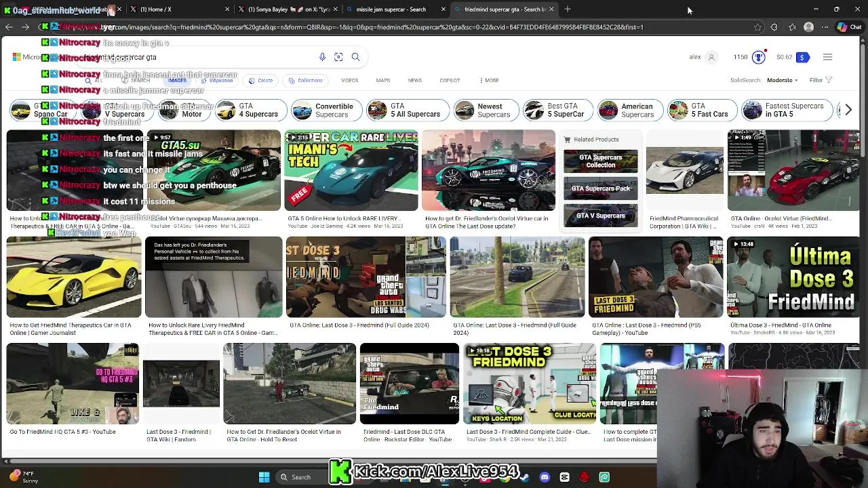Switch to the NEWS tab

pos(415,80)
